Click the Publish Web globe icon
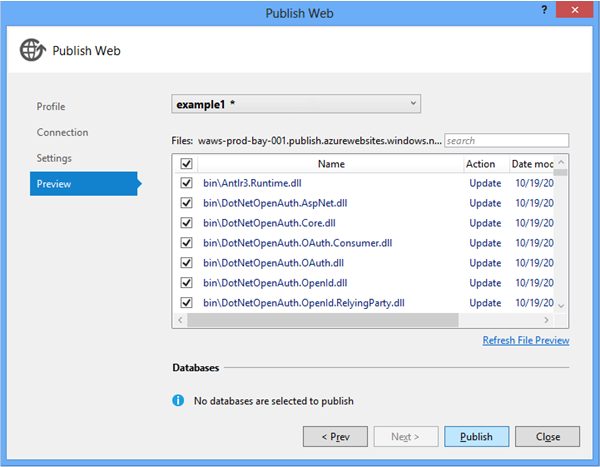This screenshot has width=600, height=467. (x=33, y=50)
